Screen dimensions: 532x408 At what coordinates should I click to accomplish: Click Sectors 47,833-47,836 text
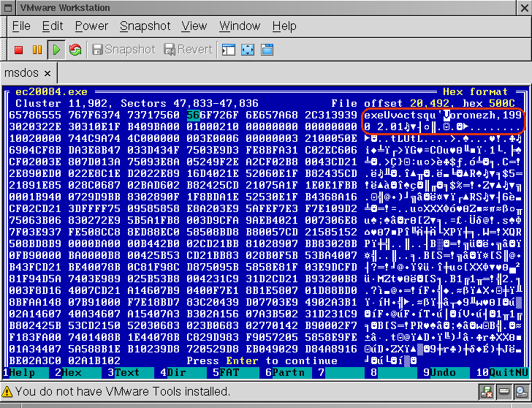click(189, 103)
